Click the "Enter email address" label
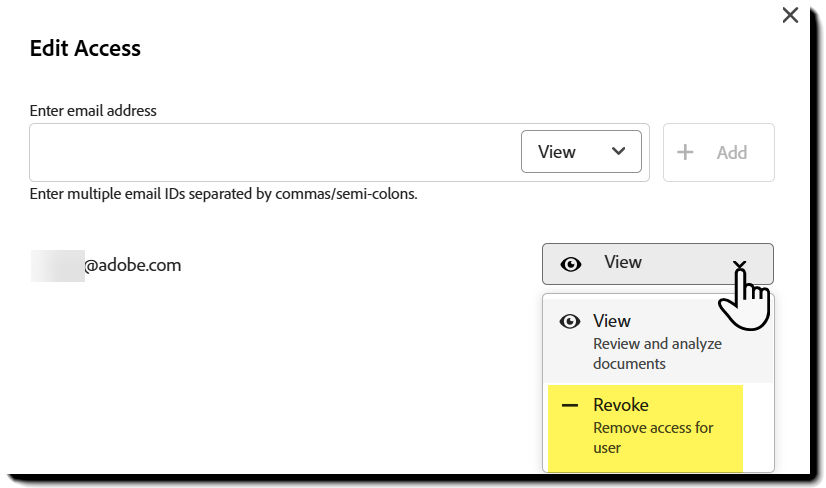The height and width of the screenshot is (488, 826). pyautogui.click(x=93, y=111)
